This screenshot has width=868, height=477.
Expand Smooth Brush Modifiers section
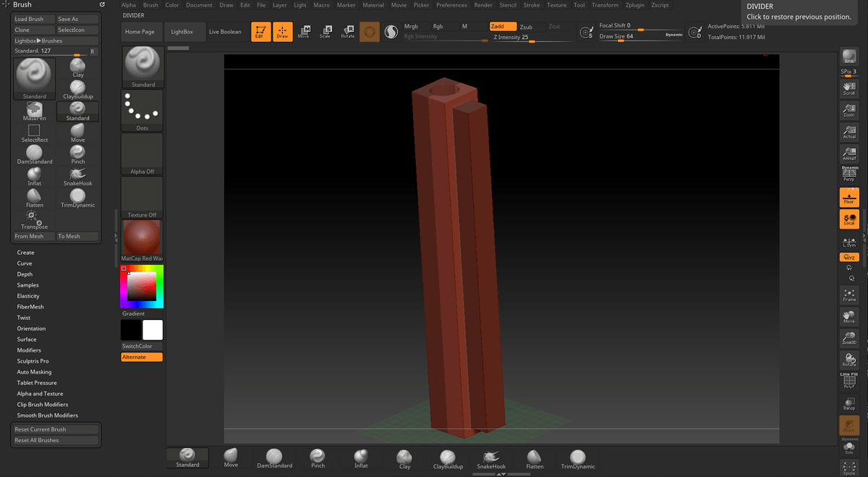click(x=48, y=415)
